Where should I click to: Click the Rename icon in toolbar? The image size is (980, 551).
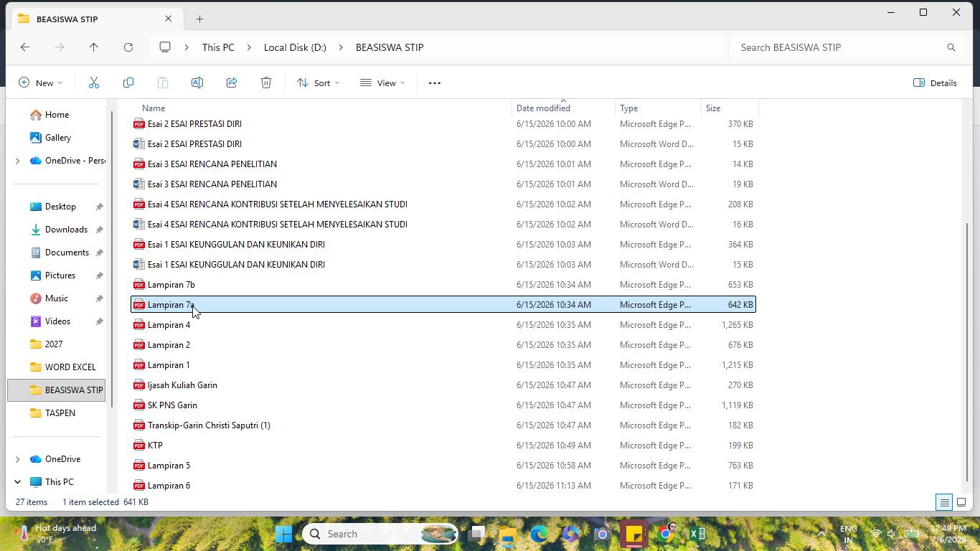coord(197,83)
